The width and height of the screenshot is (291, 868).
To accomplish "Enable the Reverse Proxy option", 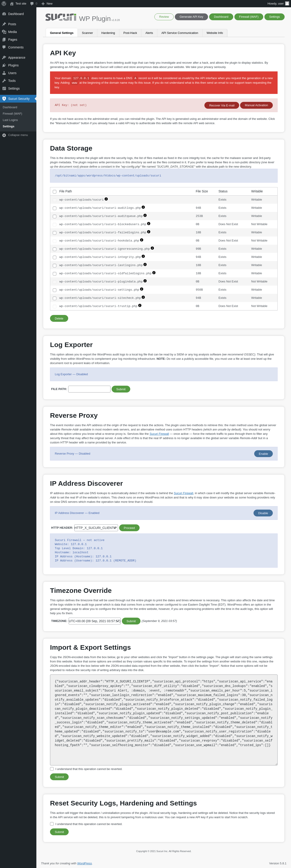I will (x=263, y=453).
